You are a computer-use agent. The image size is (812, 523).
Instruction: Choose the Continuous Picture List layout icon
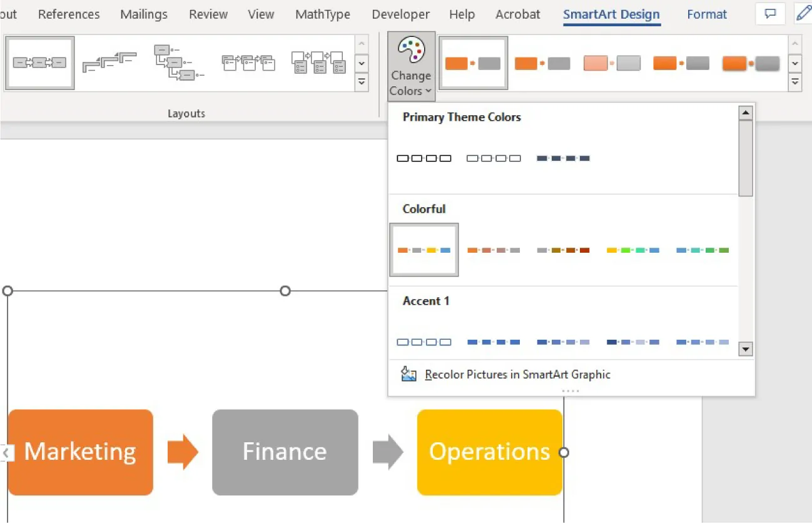coord(319,62)
